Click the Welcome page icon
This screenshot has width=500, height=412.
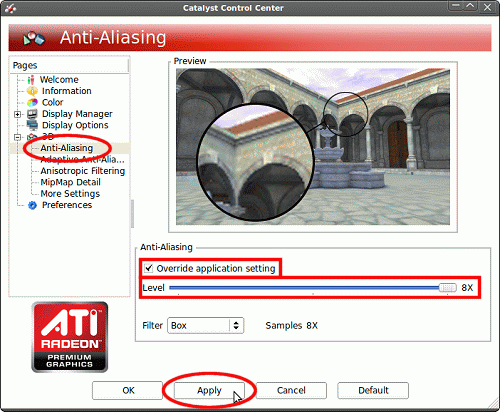point(31,80)
